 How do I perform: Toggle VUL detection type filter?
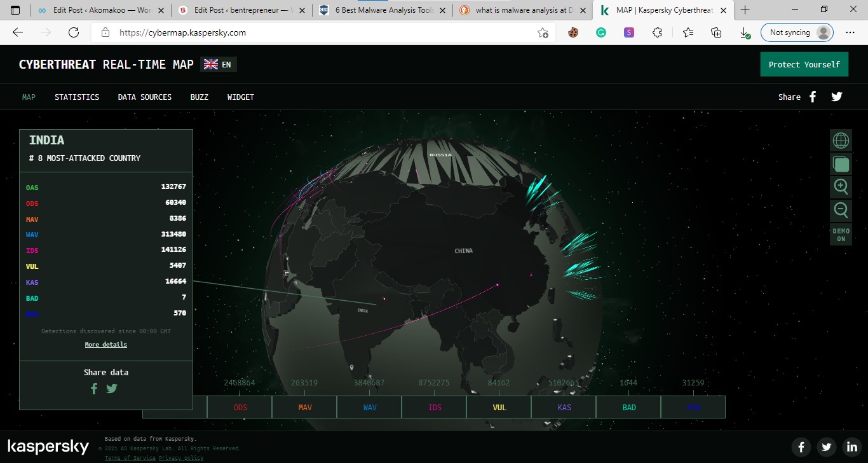click(x=499, y=407)
